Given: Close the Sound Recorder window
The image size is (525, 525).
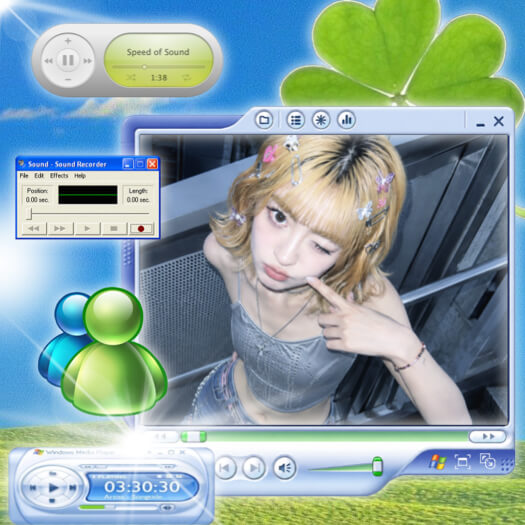Looking at the screenshot, I should tap(152, 164).
